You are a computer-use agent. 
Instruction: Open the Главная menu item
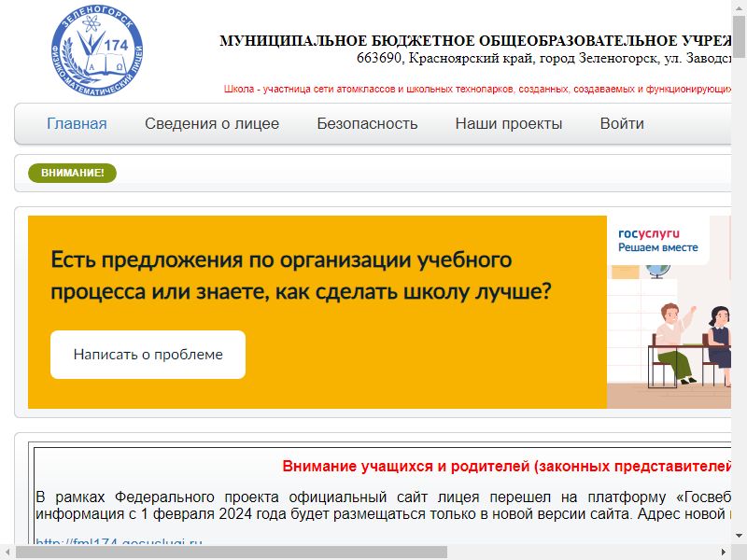click(x=77, y=124)
